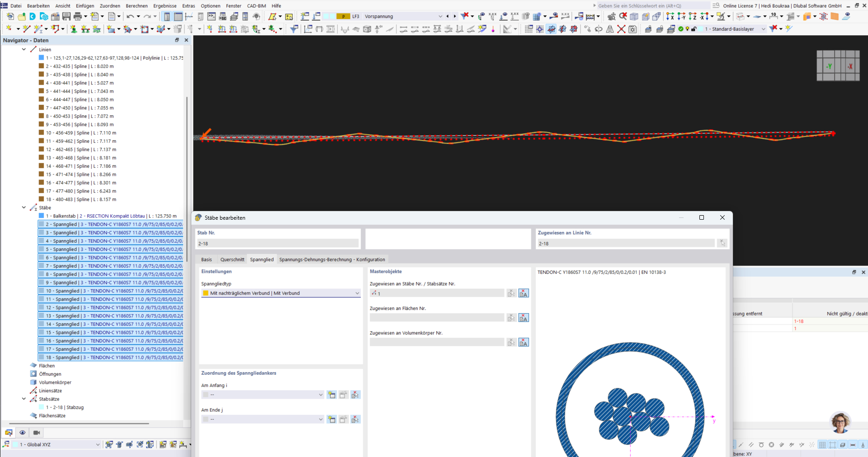Create new tendon anchor at Anfang i
868x457 pixels.
[331, 395]
